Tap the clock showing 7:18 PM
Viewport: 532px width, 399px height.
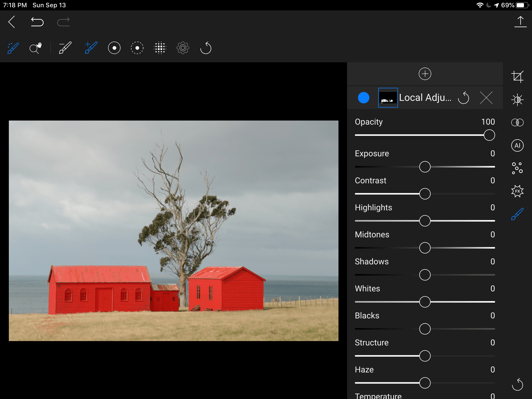pos(15,5)
